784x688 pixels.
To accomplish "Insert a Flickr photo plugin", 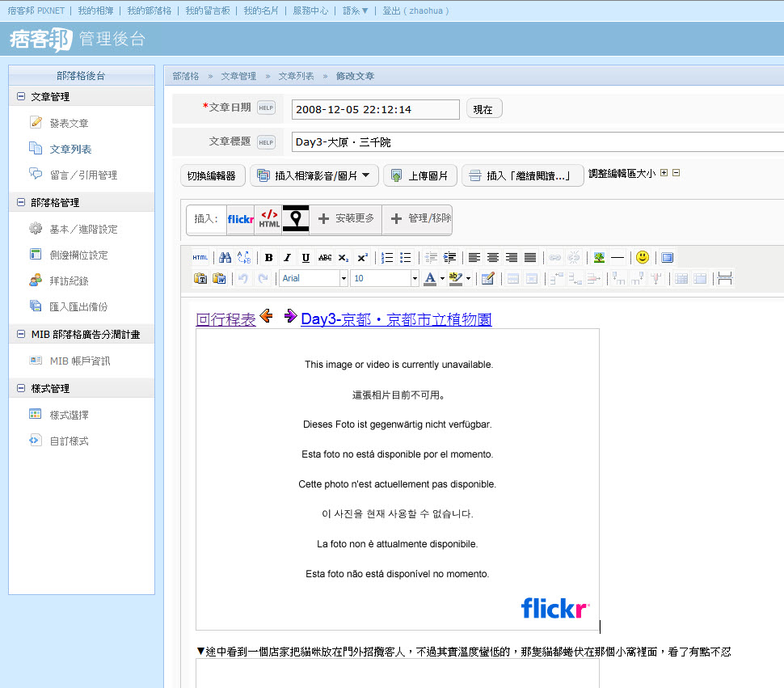I will click(241, 219).
